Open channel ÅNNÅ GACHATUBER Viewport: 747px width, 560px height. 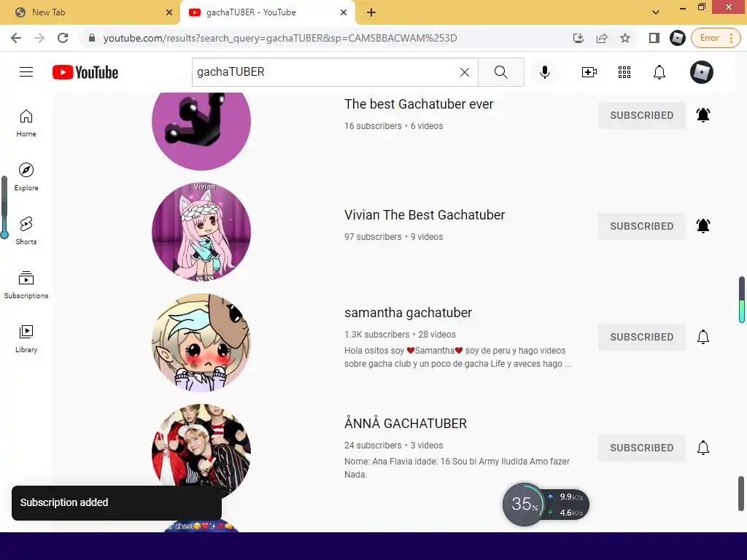click(x=406, y=423)
